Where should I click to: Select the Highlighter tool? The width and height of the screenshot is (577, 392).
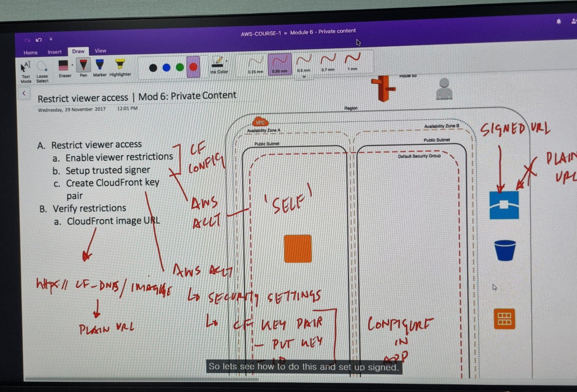[x=120, y=68]
